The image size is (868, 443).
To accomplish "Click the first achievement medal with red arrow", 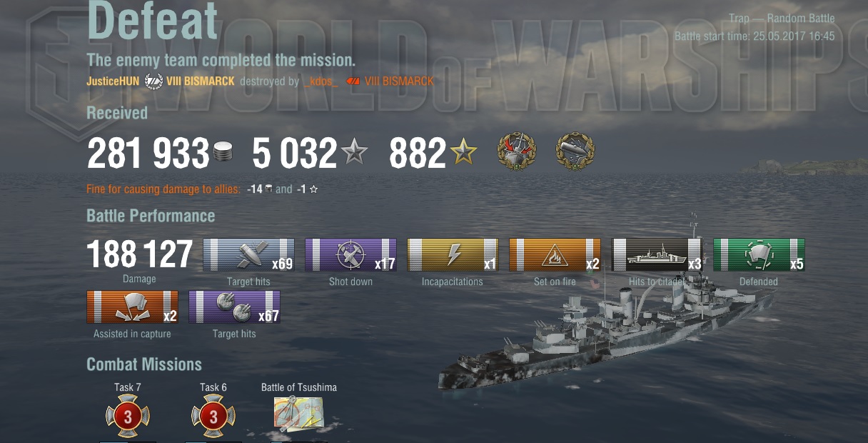I will click(516, 151).
